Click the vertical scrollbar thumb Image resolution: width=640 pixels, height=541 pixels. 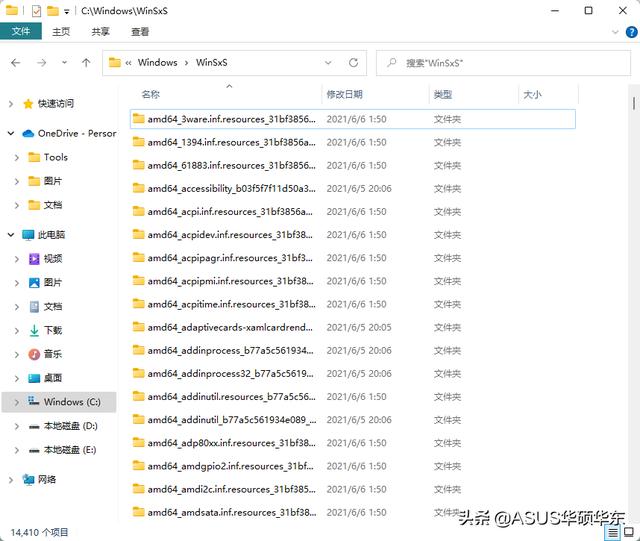pyautogui.click(x=634, y=103)
